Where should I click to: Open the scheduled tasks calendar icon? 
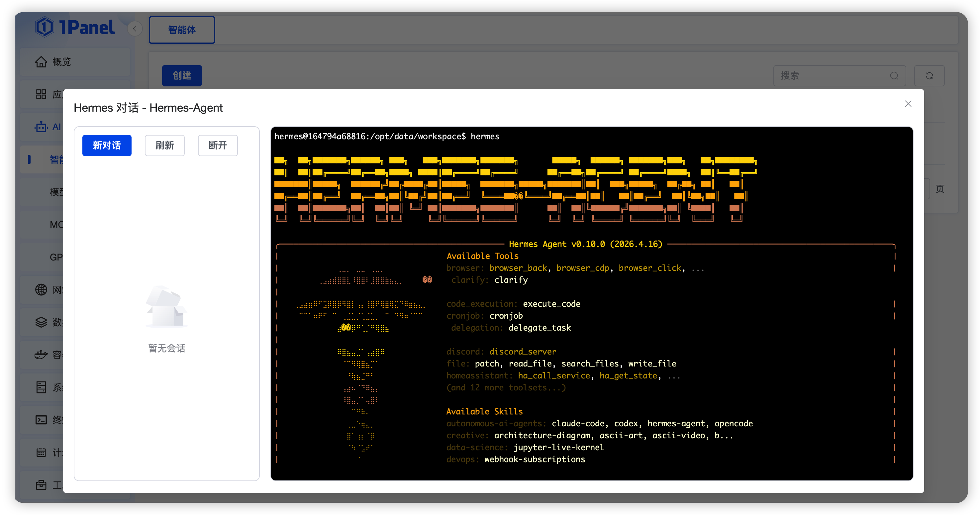(41, 452)
